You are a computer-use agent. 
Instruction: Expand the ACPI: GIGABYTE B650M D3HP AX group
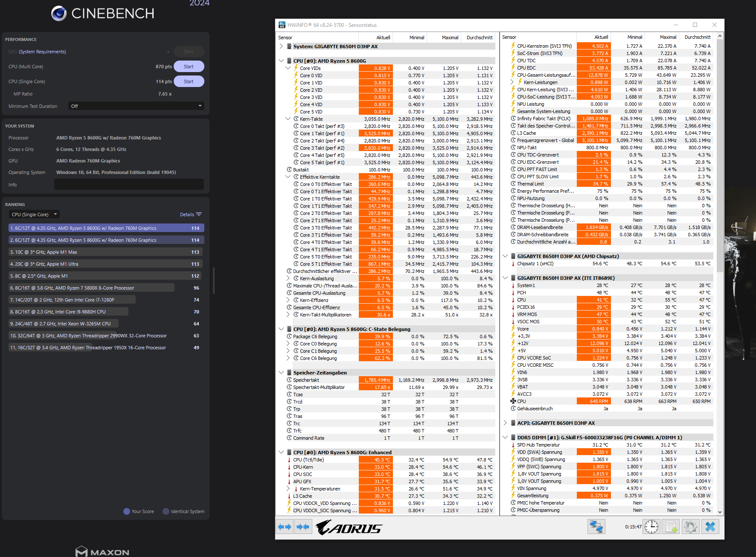505,423
